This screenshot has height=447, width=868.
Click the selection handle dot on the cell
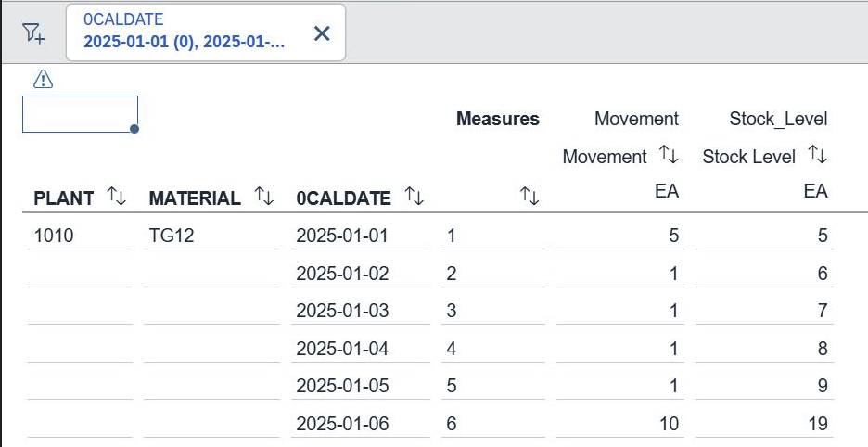pyautogui.click(x=134, y=129)
